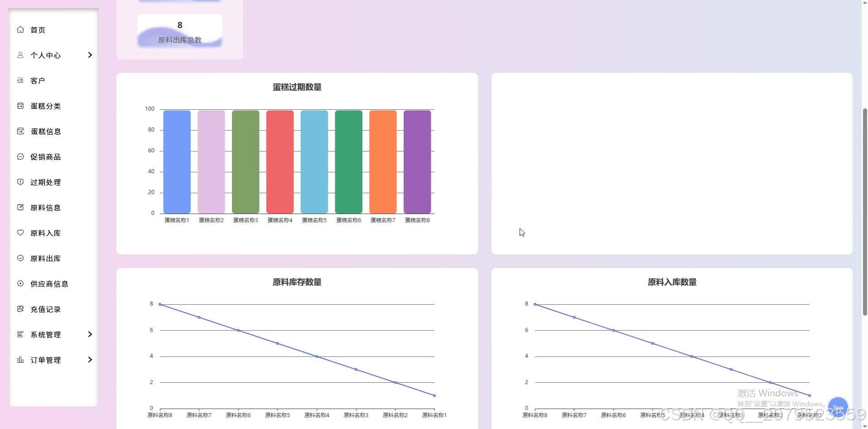
Task: Click the chat icon beside 促销商品
Action: (20, 156)
